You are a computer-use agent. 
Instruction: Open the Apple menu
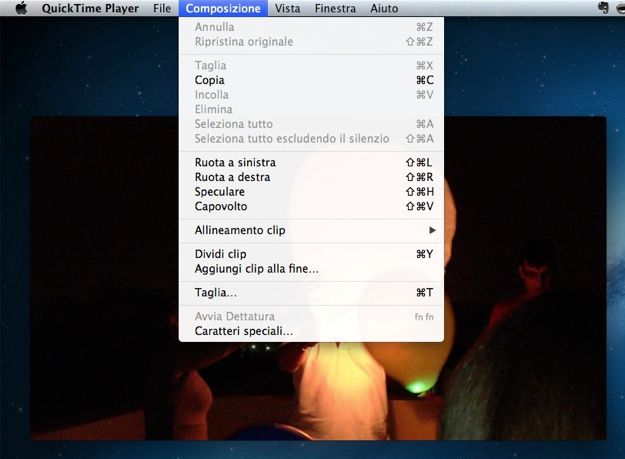point(21,8)
